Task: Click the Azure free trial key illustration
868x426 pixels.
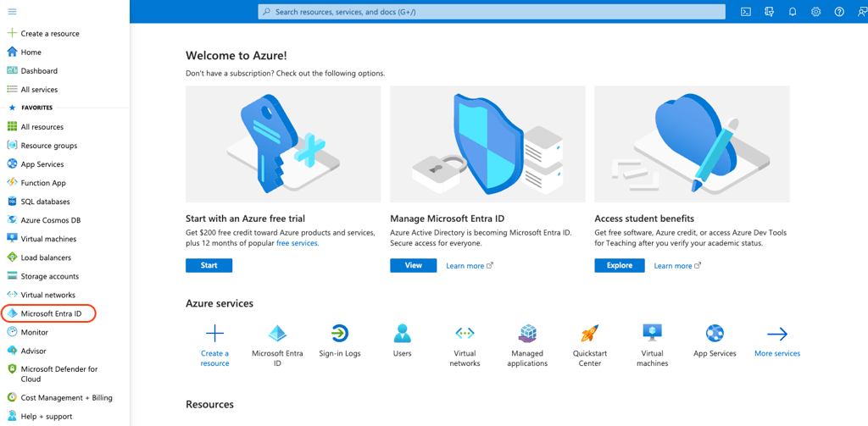Action: coord(283,144)
